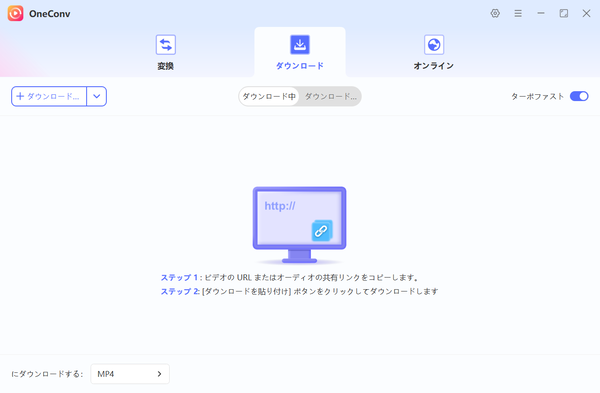Click the monitor http:// illustration
Image resolution: width=600 pixels, height=393 pixels.
(300, 225)
